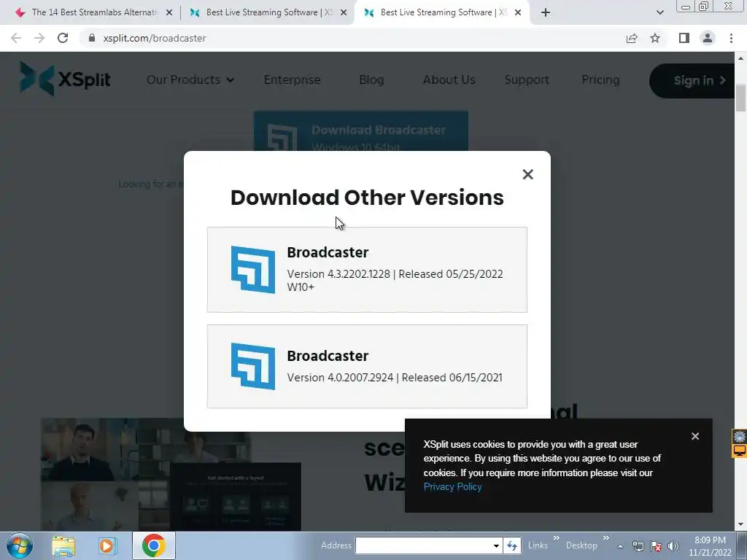This screenshot has width=747, height=560.
Task: Open Action Center flag icon
Action: pyautogui.click(x=656, y=546)
